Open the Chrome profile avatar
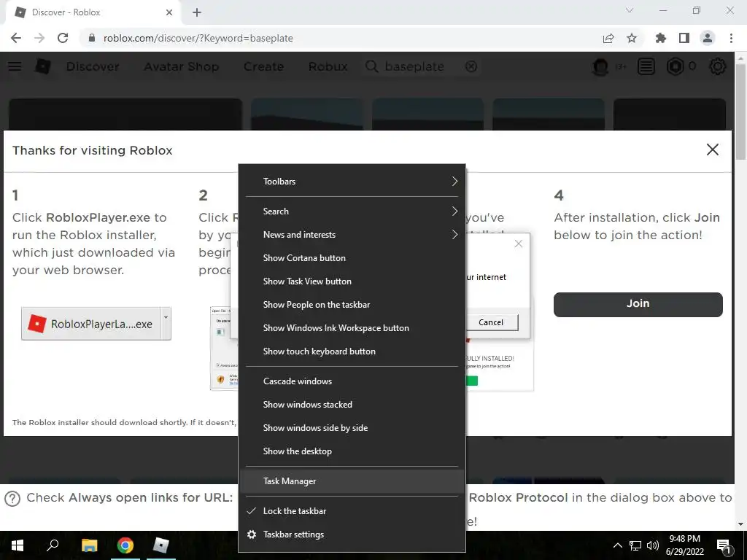The height and width of the screenshot is (560, 747). 708,38
